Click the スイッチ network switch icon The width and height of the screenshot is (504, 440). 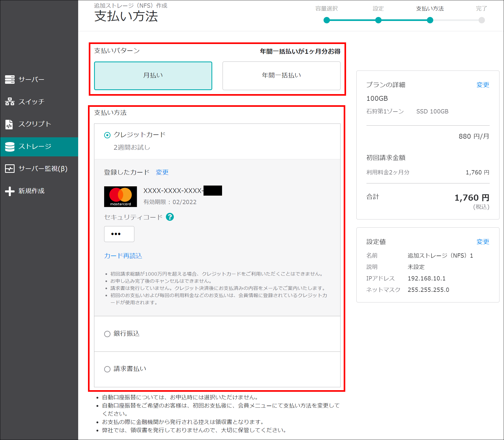[x=10, y=102]
